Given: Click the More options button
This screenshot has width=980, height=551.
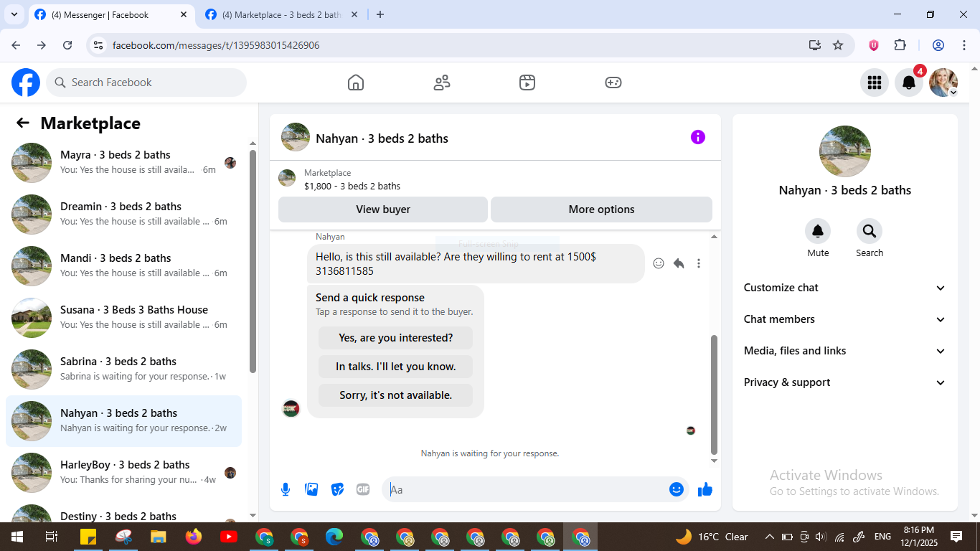Looking at the screenshot, I should [601, 209].
